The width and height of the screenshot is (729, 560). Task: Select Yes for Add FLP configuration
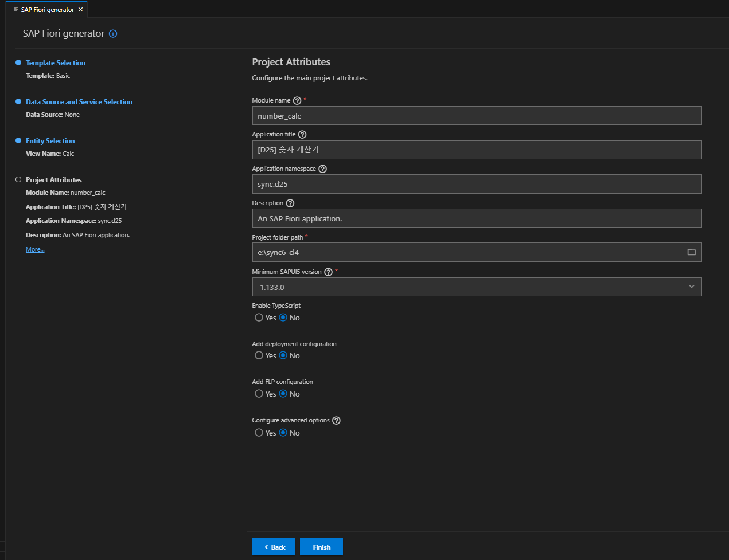(259, 394)
